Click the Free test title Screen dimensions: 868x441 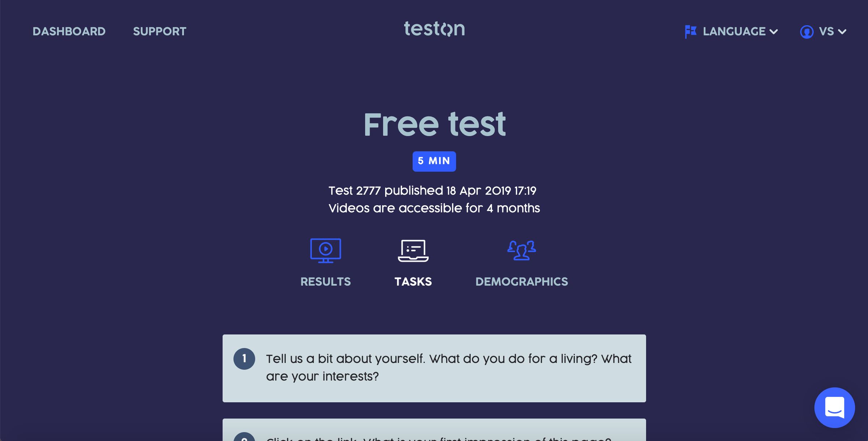434,124
